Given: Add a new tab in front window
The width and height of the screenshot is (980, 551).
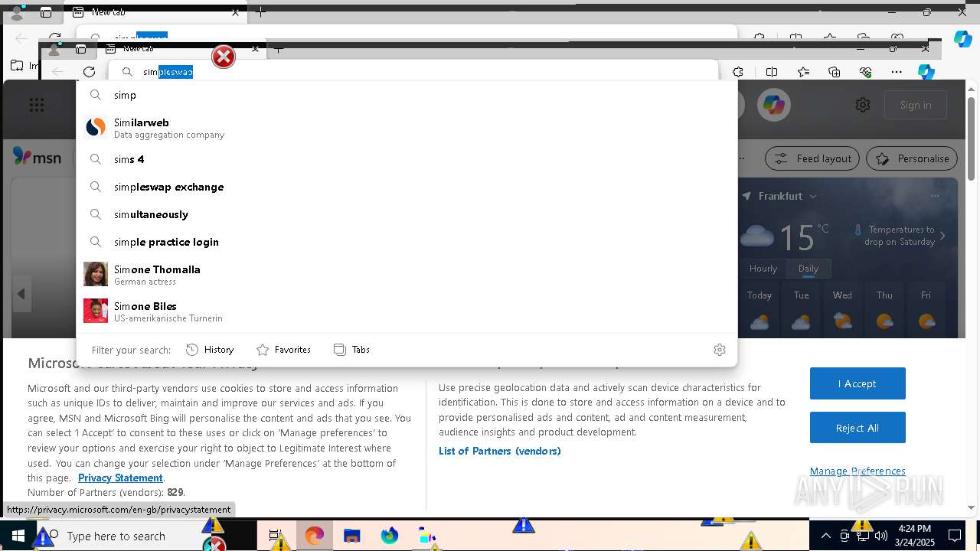Looking at the screenshot, I should (279, 49).
